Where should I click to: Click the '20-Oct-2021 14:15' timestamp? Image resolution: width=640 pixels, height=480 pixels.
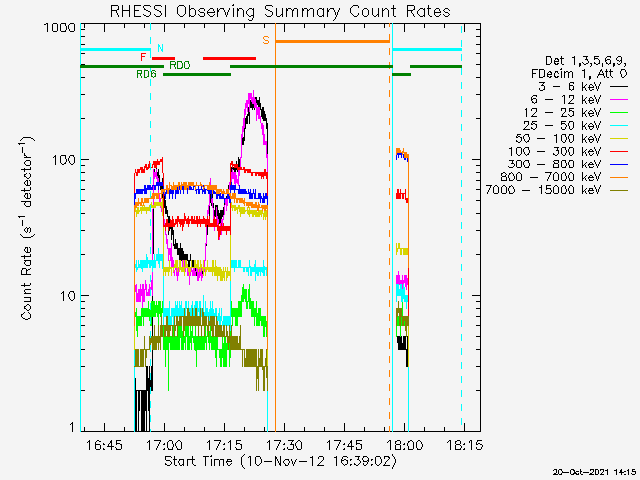(594, 472)
